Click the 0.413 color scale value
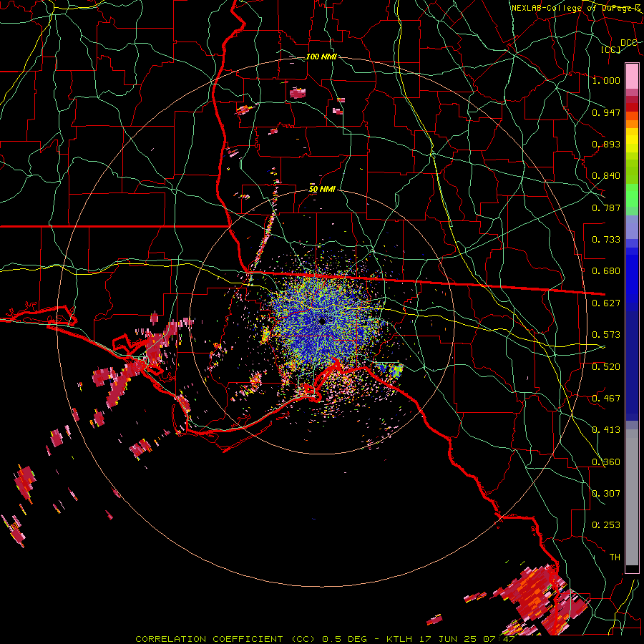This screenshot has width=644, height=644. [x=606, y=430]
